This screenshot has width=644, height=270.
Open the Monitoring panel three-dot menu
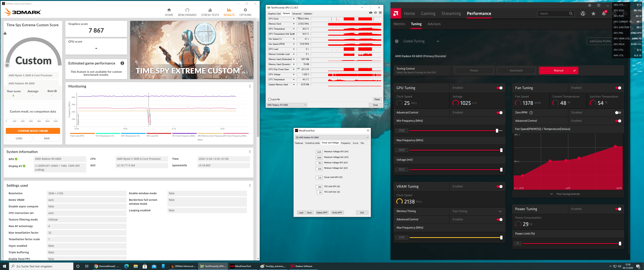250,86
